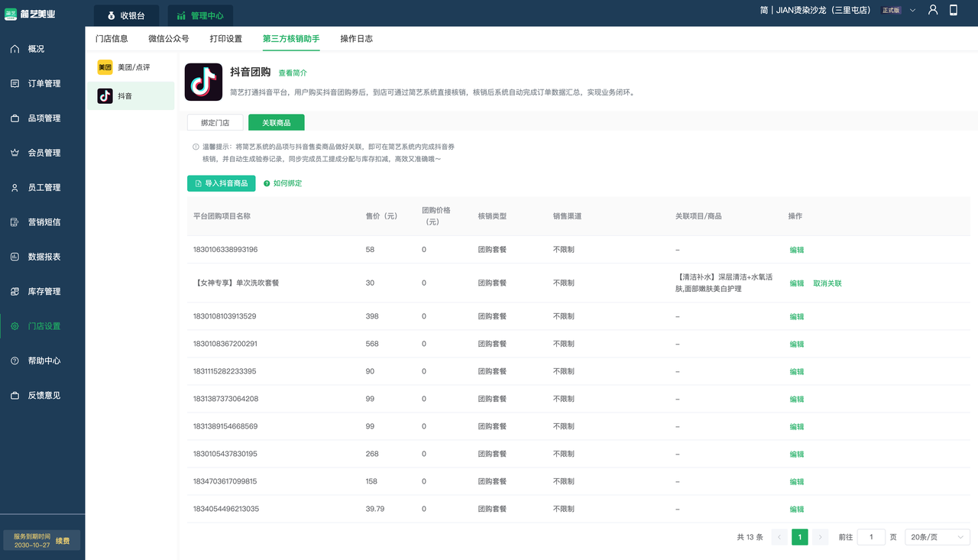The height and width of the screenshot is (560, 978).
Task: Select the 员工管理 person icon
Action: 15,188
